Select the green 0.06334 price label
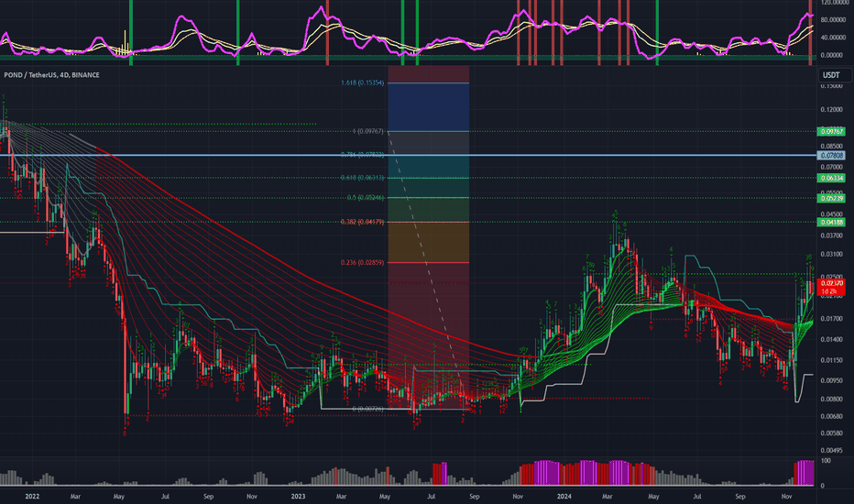The image size is (854, 504). 832,178
